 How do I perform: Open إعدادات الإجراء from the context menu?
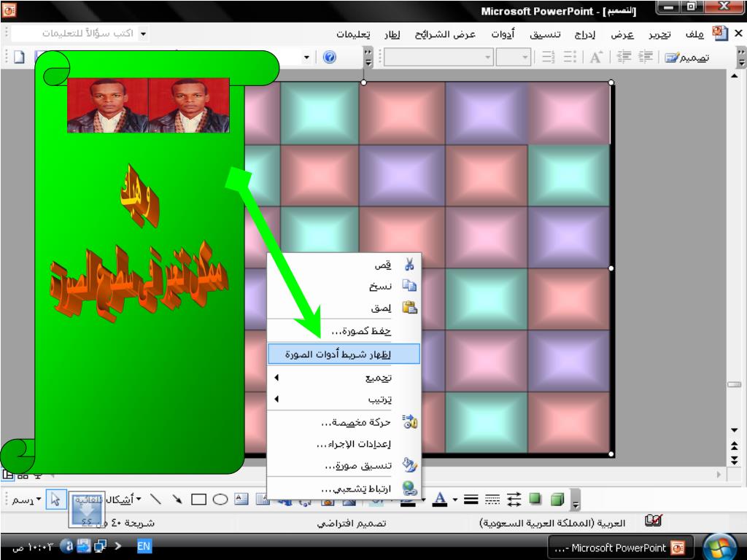(344, 444)
